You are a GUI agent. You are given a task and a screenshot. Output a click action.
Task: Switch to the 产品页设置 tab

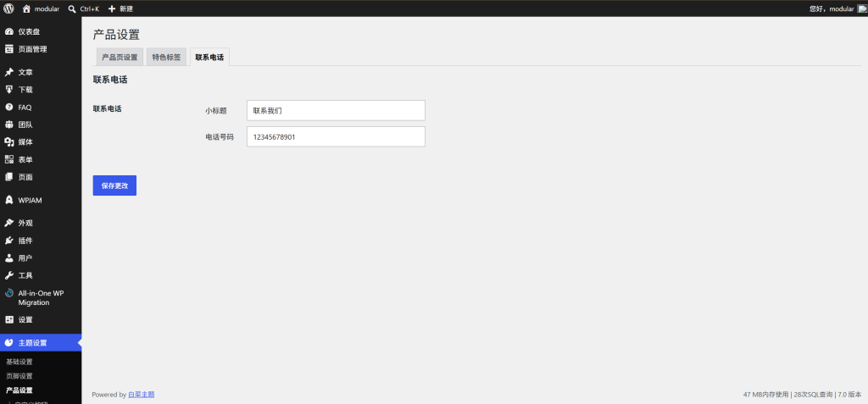120,57
